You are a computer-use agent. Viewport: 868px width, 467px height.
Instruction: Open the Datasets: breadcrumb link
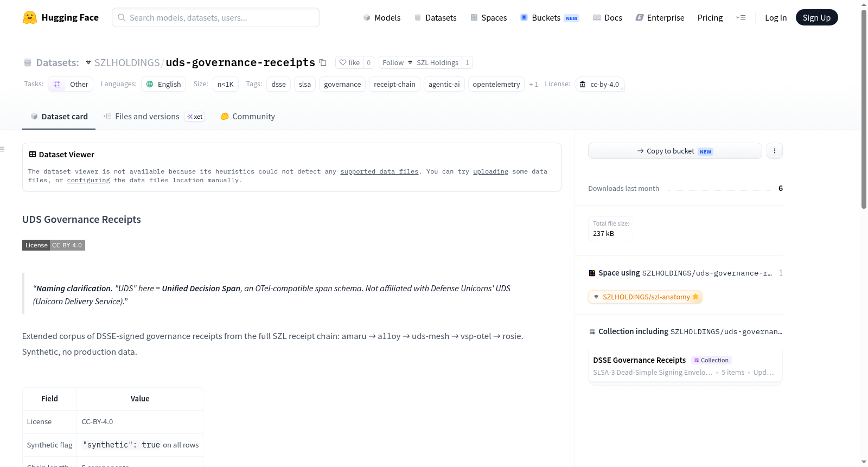[x=58, y=62]
